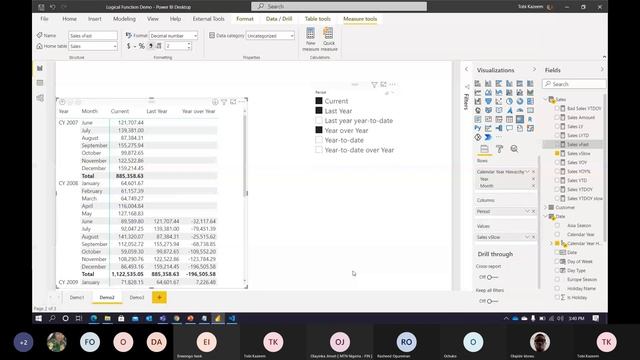Open the Fields well tab icon
The height and width of the screenshot is (360, 640).
pyautogui.click(x=484, y=149)
